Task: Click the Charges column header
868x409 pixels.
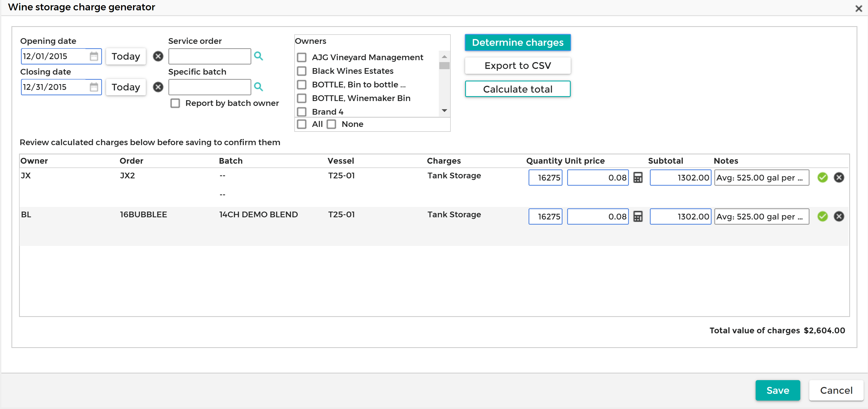Action: click(444, 161)
